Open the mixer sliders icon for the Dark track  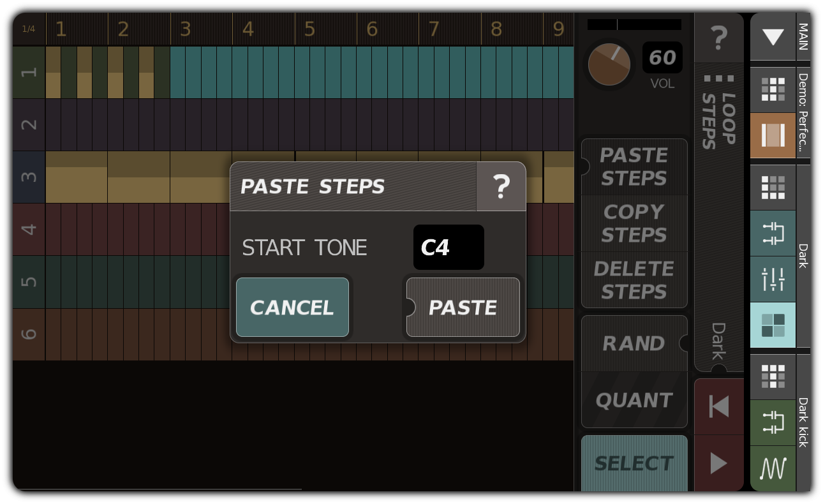pos(773,278)
